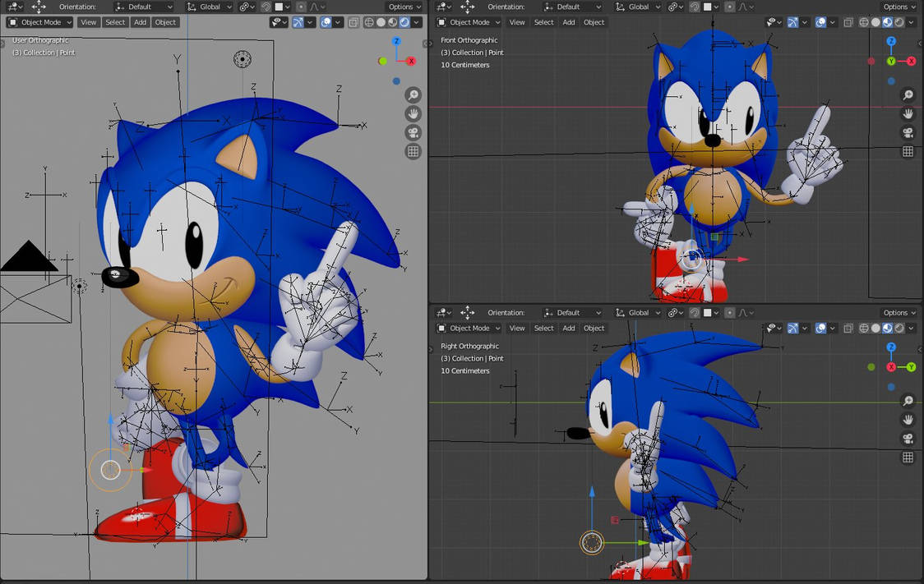Toggle camera view in User Orthographic viewport

[x=413, y=132]
